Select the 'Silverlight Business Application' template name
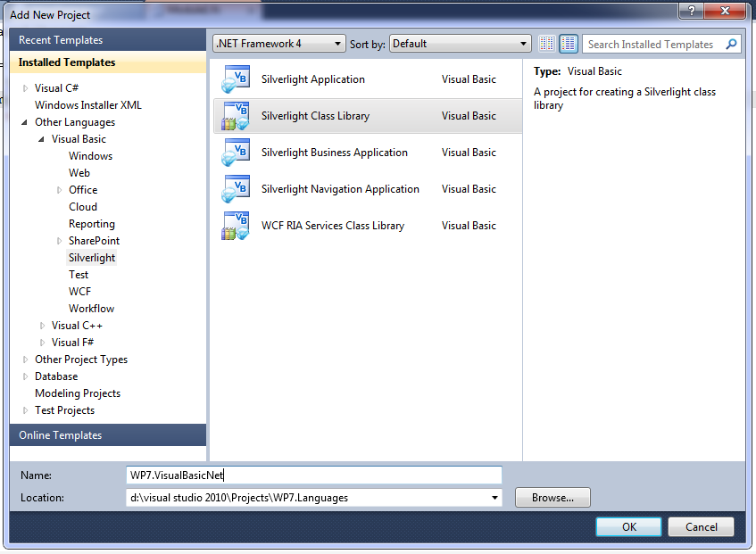Screen dimensions: 756x554 tap(334, 153)
